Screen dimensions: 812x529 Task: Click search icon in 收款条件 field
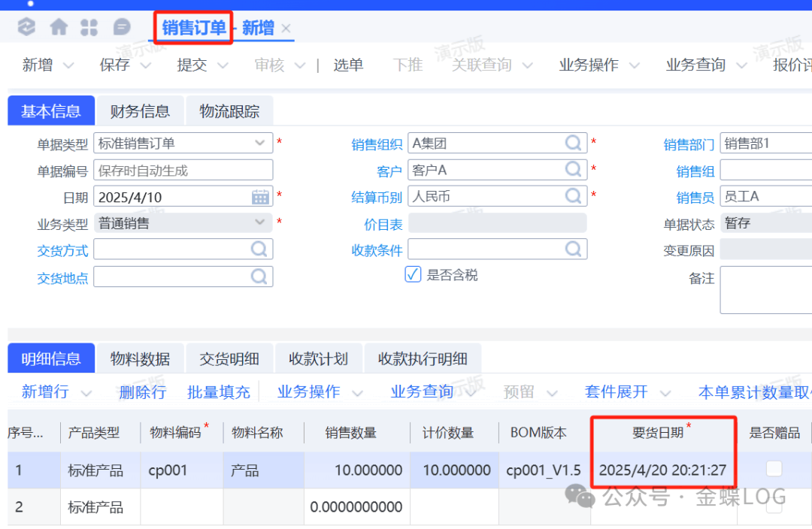(574, 249)
